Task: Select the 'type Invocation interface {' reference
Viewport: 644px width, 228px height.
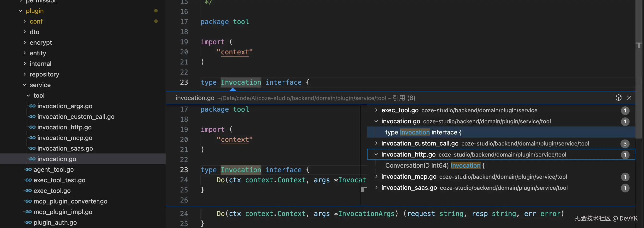Action: point(423,132)
